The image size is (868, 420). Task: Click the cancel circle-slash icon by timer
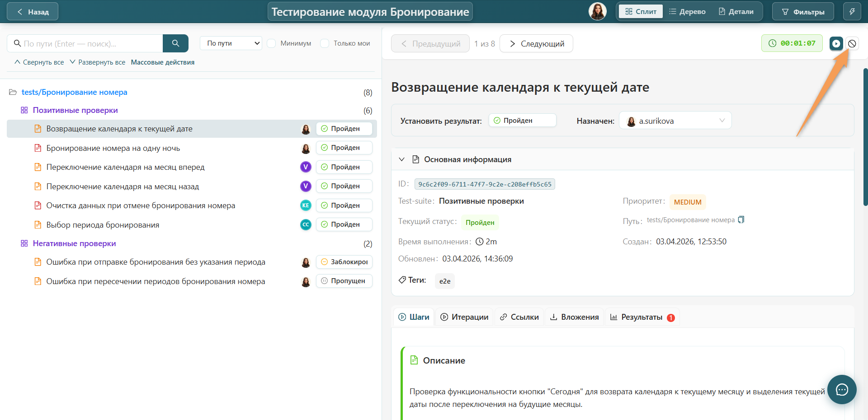click(x=852, y=43)
